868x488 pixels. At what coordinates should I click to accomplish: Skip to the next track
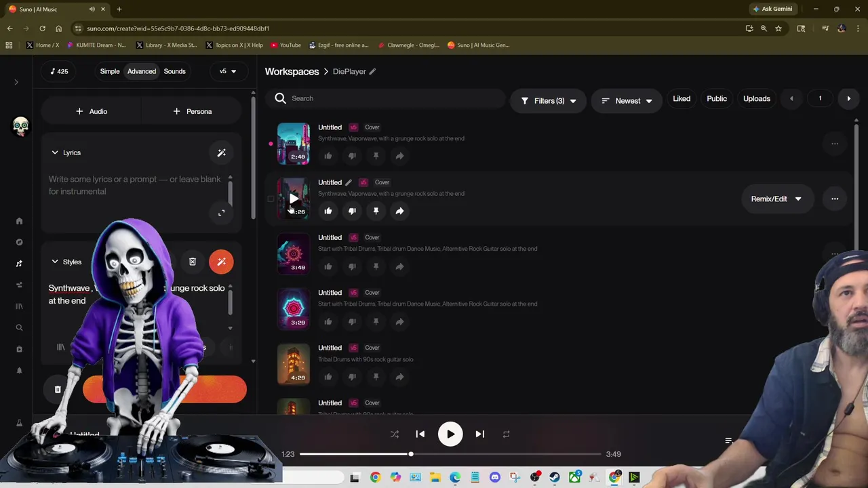[x=479, y=434]
